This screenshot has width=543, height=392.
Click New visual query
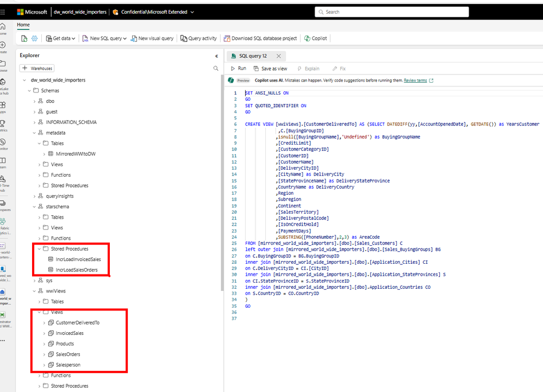[x=152, y=39]
